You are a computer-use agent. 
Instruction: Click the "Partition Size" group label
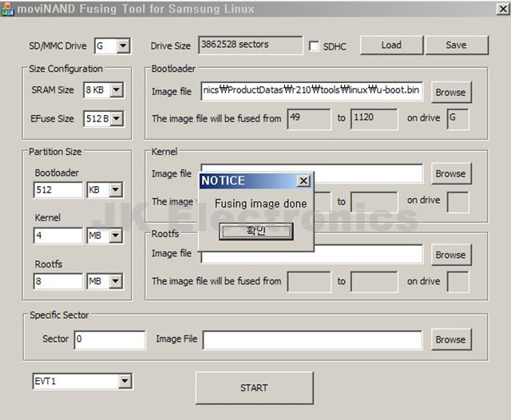point(55,152)
